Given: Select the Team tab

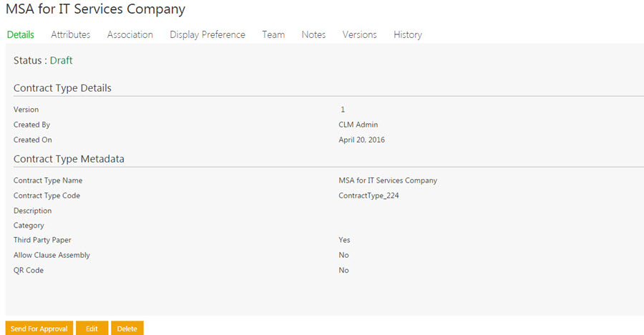Looking at the screenshot, I should click(x=273, y=34).
